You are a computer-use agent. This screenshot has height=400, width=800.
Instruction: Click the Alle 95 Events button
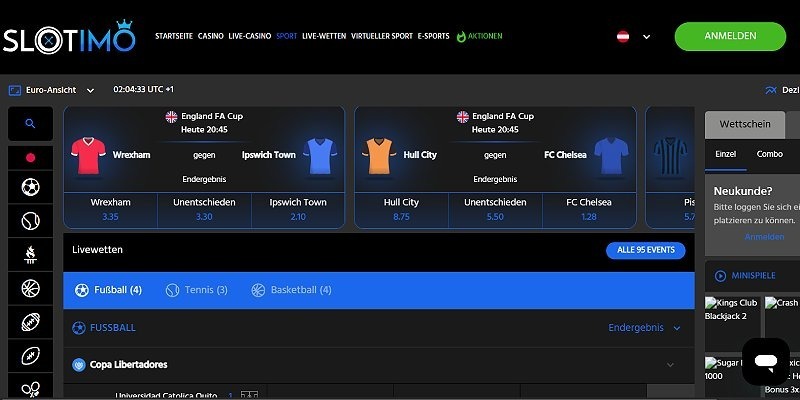(x=646, y=250)
